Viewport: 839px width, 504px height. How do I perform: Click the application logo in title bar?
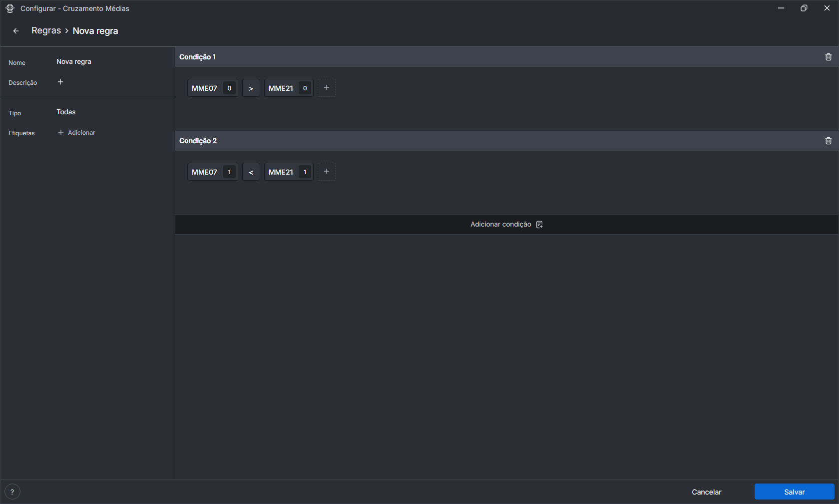coord(10,8)
